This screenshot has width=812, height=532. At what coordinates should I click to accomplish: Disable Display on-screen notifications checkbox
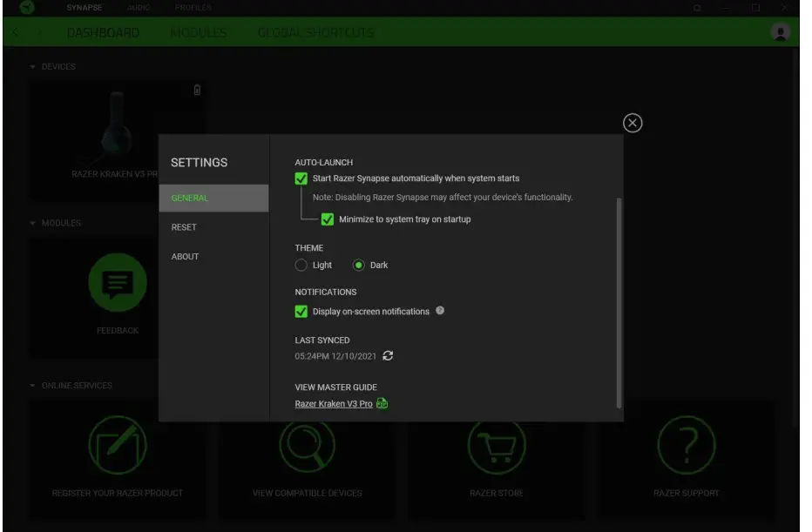(x=301, y=312)
